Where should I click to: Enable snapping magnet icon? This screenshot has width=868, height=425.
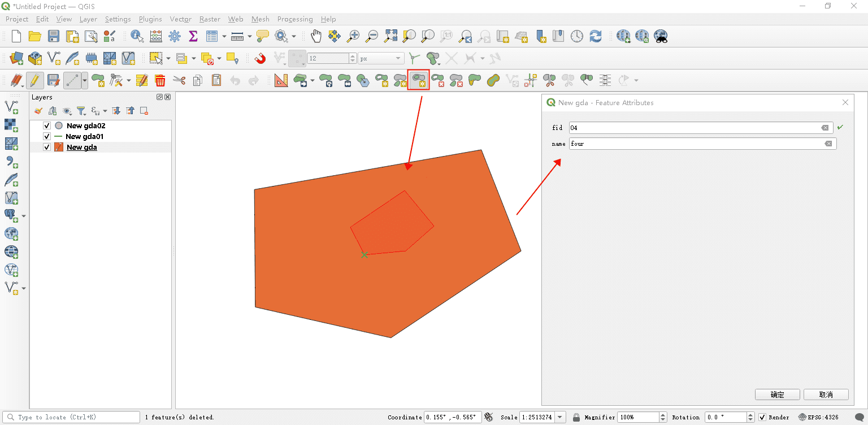pos(259,58)
